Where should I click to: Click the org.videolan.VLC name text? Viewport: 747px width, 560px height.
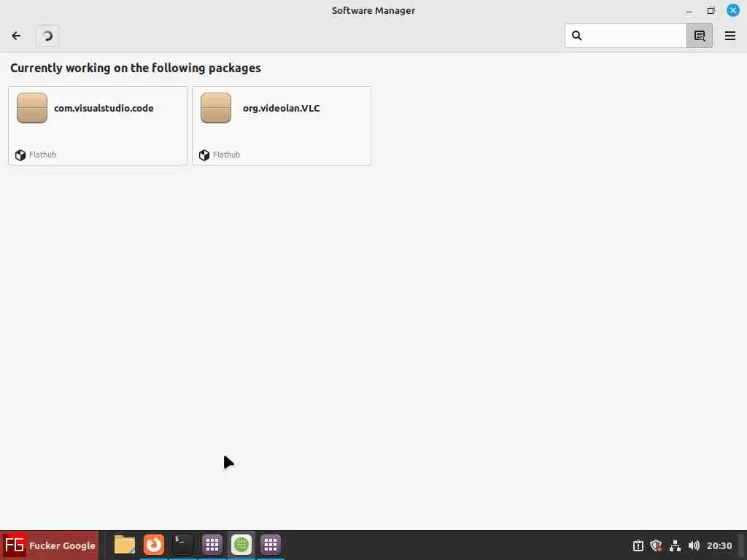click(x=281, y=108)
